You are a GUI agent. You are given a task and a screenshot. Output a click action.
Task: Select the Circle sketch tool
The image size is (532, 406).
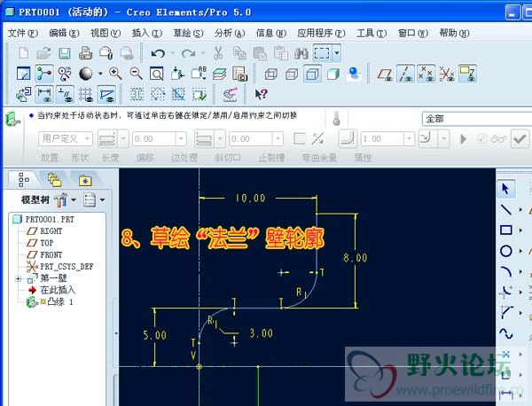coord(506,251)
